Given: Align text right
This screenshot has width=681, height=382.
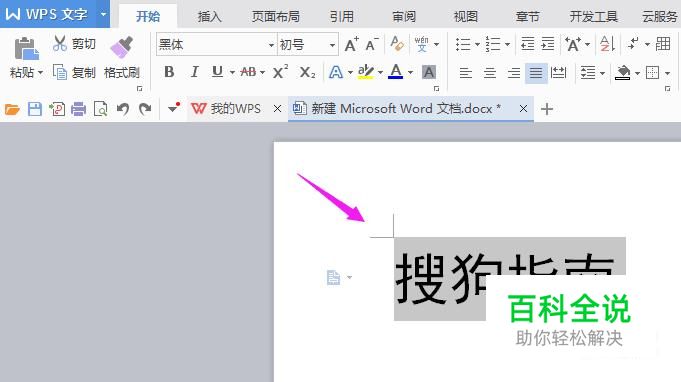Looking at the screenshot, I should pos(514,72).
